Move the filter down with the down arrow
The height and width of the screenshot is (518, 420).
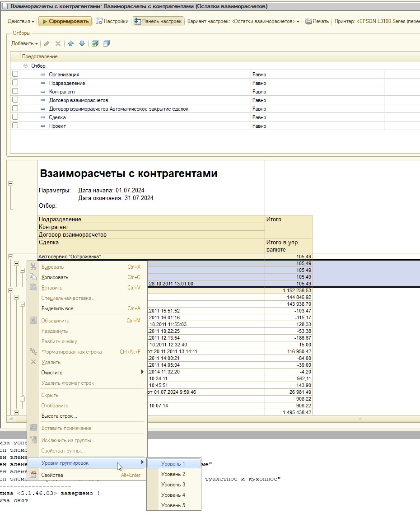point(82,44)
